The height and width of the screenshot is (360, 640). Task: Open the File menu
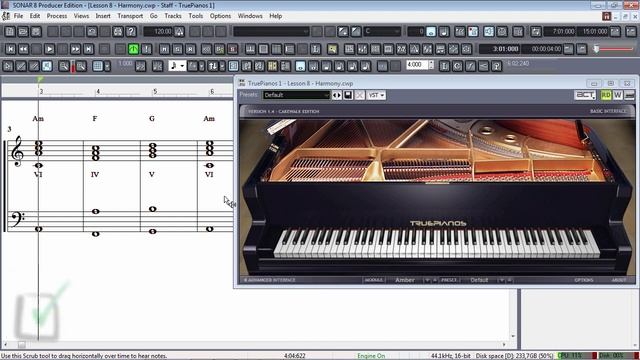click(18, 16)
